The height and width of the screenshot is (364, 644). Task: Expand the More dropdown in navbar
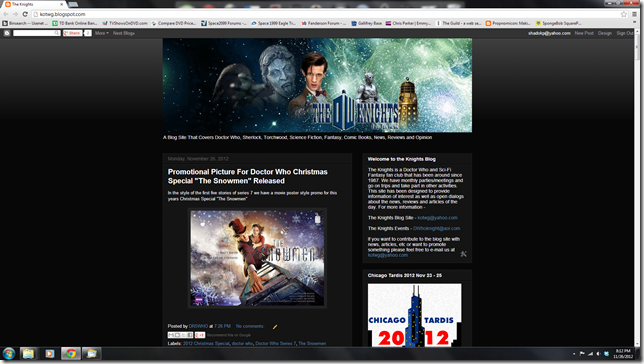pos(102,33)
